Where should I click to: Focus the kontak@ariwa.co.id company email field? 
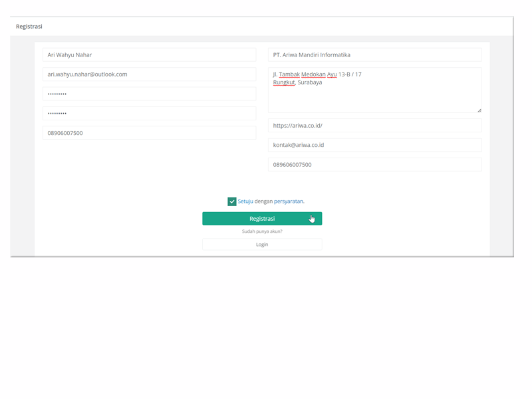pos(374,145)
